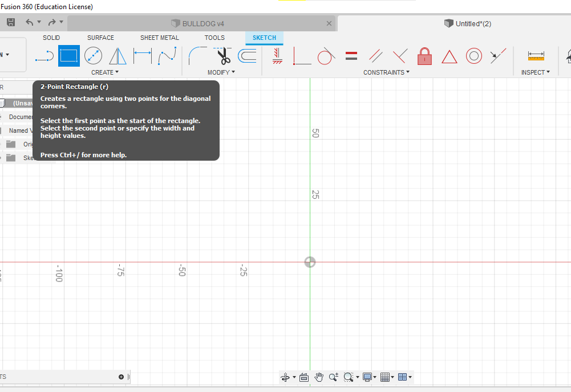Viewport: 571px width, 392px height.
Task: Select the Named Views browser item
Action: (x=21, y=130)
